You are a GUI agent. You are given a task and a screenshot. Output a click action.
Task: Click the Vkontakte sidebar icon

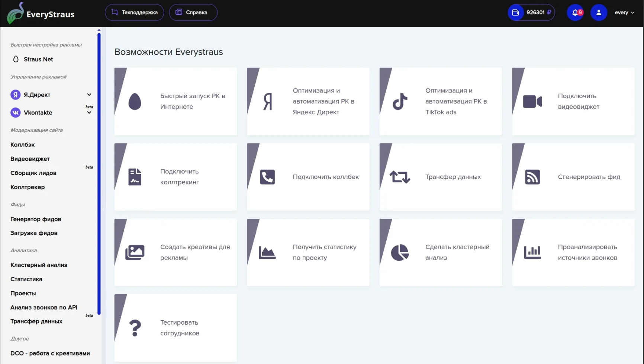point(15,113)
